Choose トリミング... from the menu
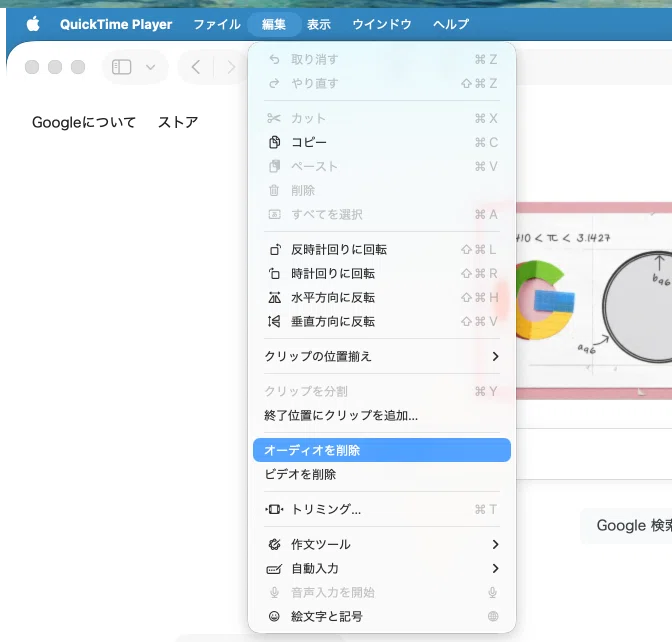This screenshot has width=672, height=642. click(382, 509)
